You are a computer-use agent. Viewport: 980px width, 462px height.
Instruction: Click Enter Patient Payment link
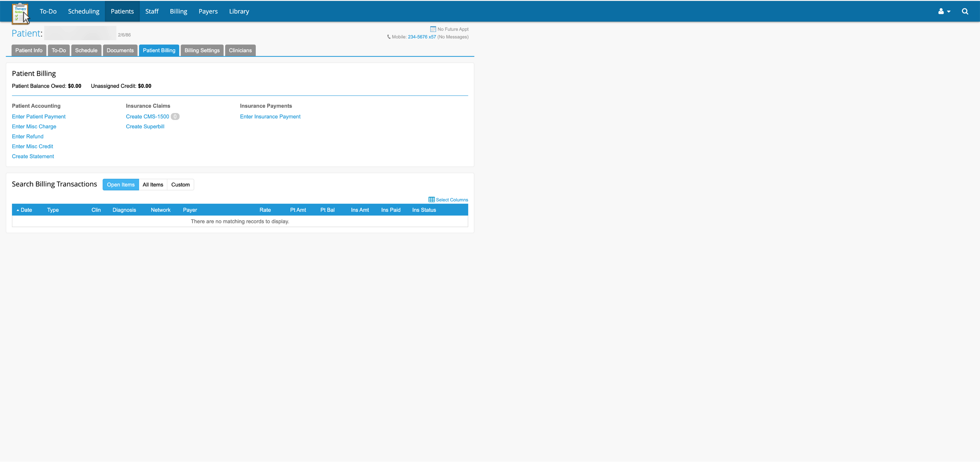click(38, 117)
